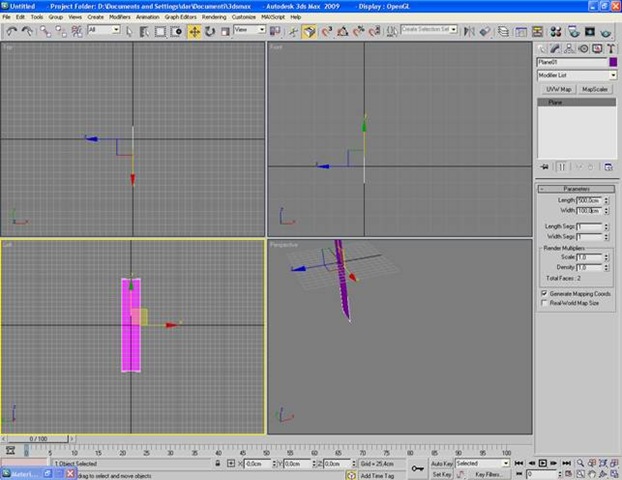Viewport: 622px width, 480px height.
Task: Activate the Select and Rotate tool
Action: click(210, 32)
